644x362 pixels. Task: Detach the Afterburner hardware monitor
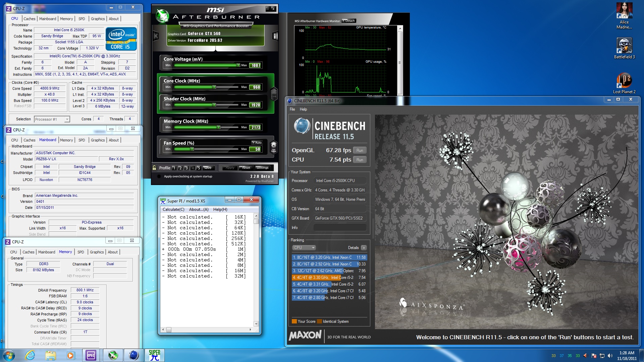click(x=349, y=21)
